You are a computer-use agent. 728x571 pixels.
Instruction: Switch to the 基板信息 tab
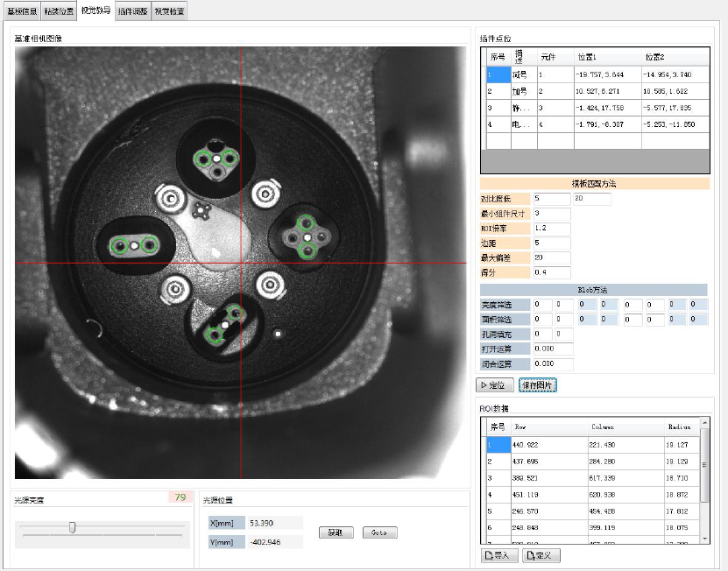point(21,11)
